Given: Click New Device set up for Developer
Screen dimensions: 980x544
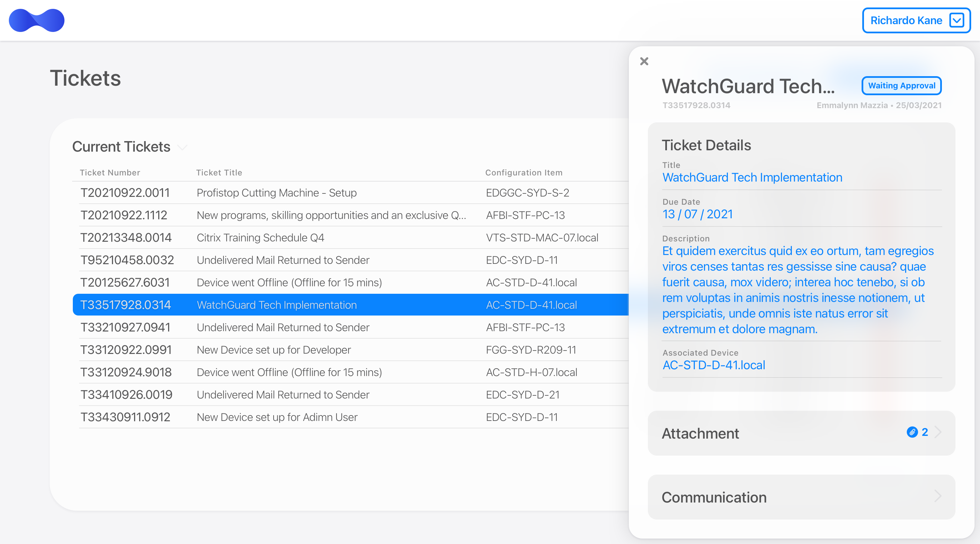Looking at the screenshot, I should 274,350.
